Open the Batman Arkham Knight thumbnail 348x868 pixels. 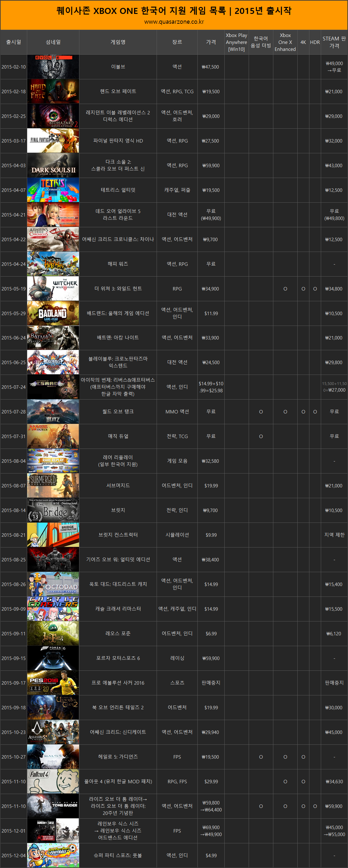click(53, 338)
